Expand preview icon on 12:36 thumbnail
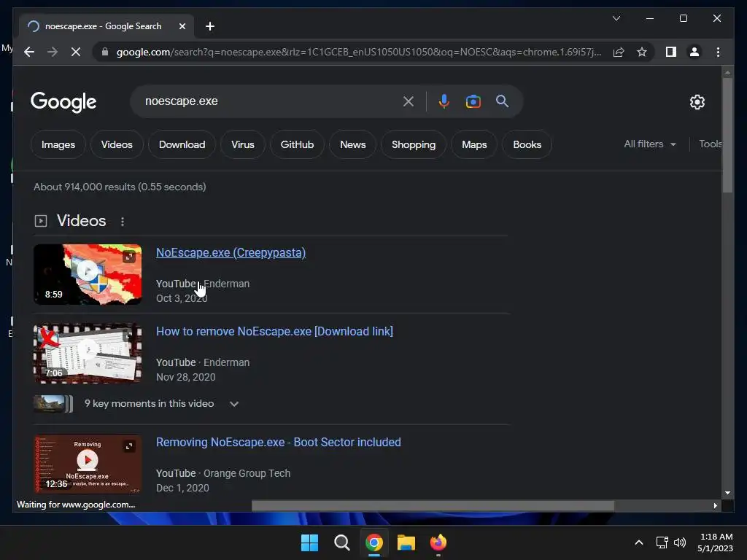The width and height of the screenshot is (747, 560). click(128, 446)
